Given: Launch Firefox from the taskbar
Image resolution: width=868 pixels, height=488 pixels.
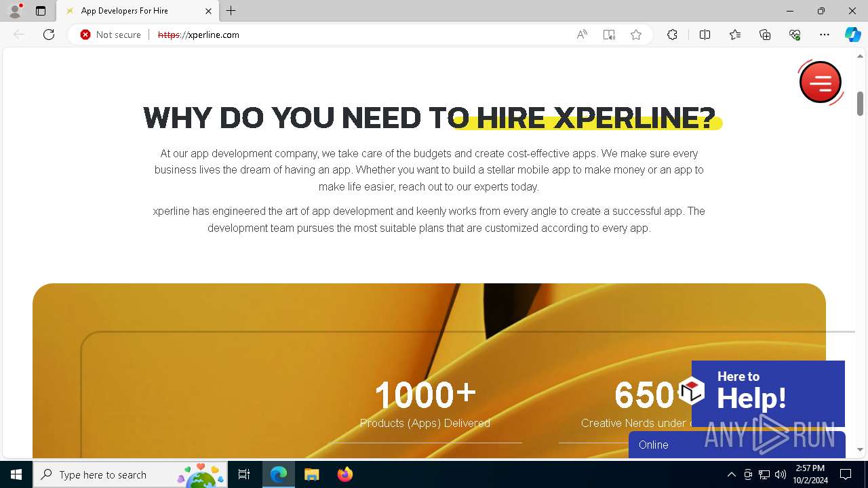Looking at the screenshot, I should tap(345, 474).
